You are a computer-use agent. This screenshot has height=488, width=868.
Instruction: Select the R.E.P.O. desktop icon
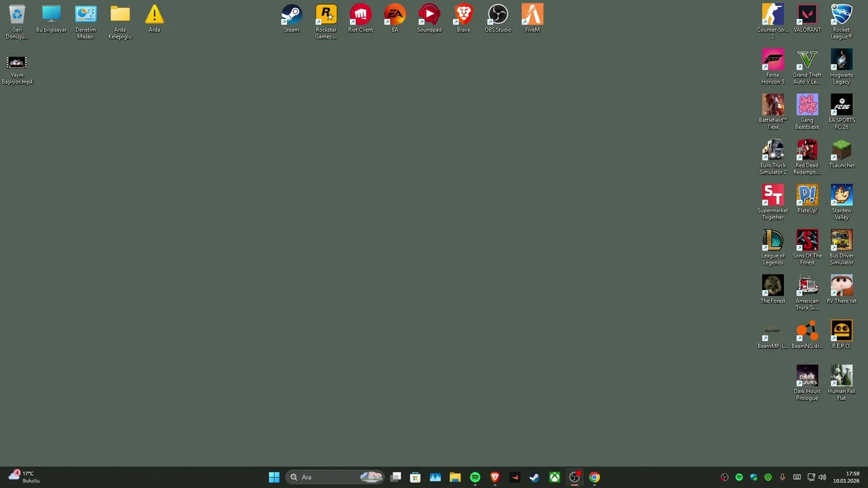842,335
